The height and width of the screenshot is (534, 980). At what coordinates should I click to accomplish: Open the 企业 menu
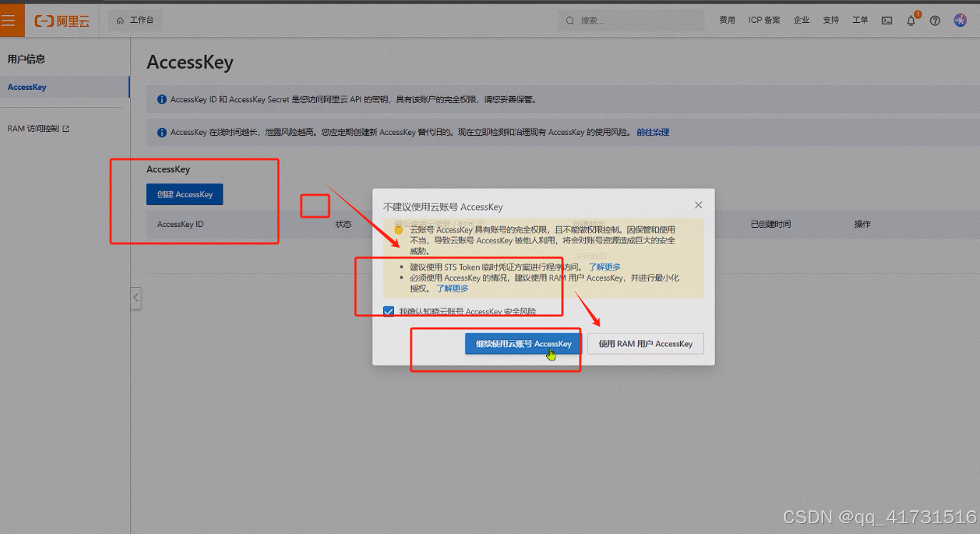[802, 21]
